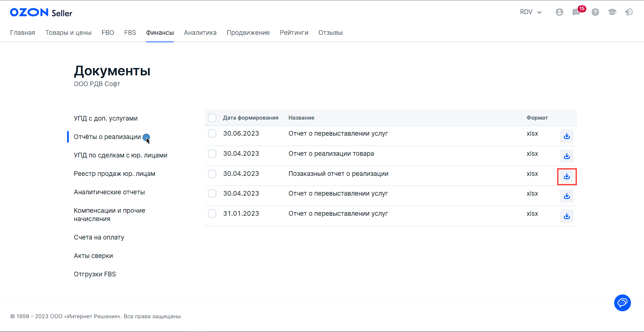
Task: Click the OZON Seller logo
Action: pos(41,13)
